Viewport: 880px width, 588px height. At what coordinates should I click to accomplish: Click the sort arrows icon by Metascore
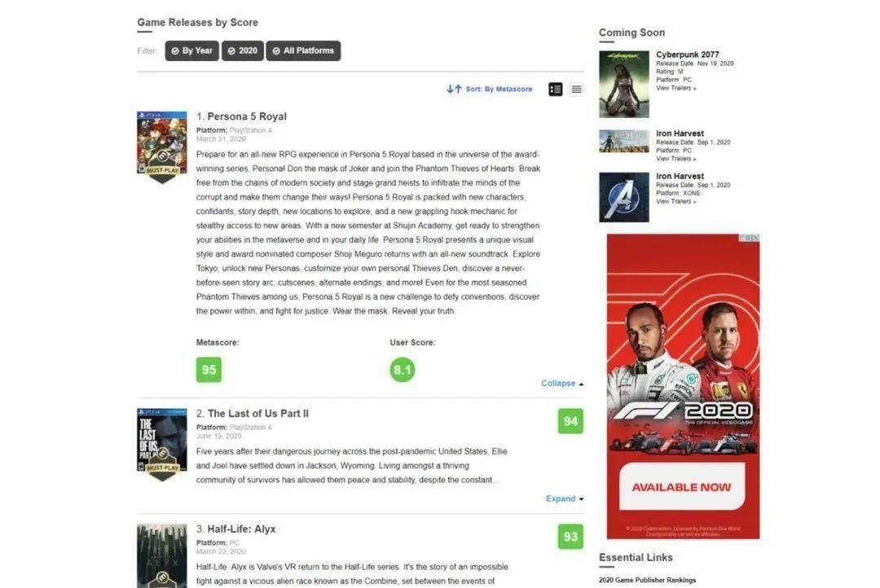click(x=454, y=89)
